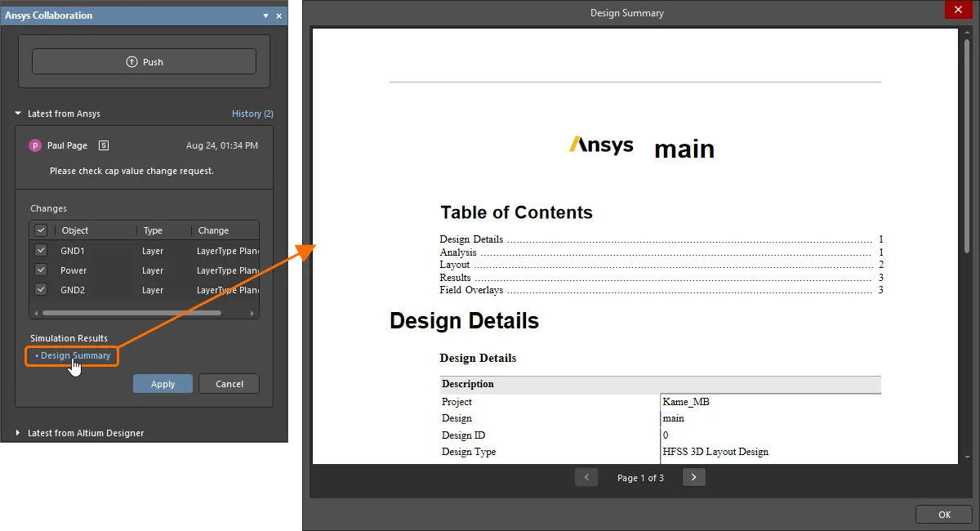Screen dimensions: 980x531
Task: Open the panel options dropdown arrow
Action: coord(265,16)
